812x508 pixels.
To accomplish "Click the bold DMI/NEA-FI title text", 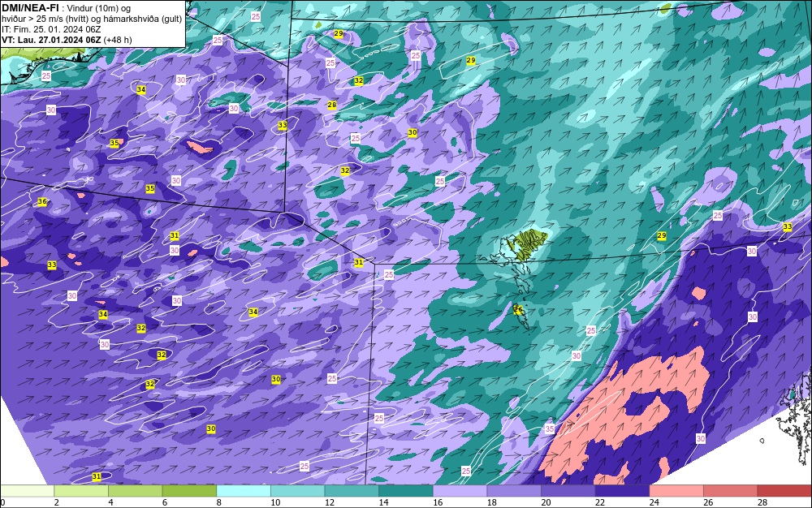I will (31, 8).
